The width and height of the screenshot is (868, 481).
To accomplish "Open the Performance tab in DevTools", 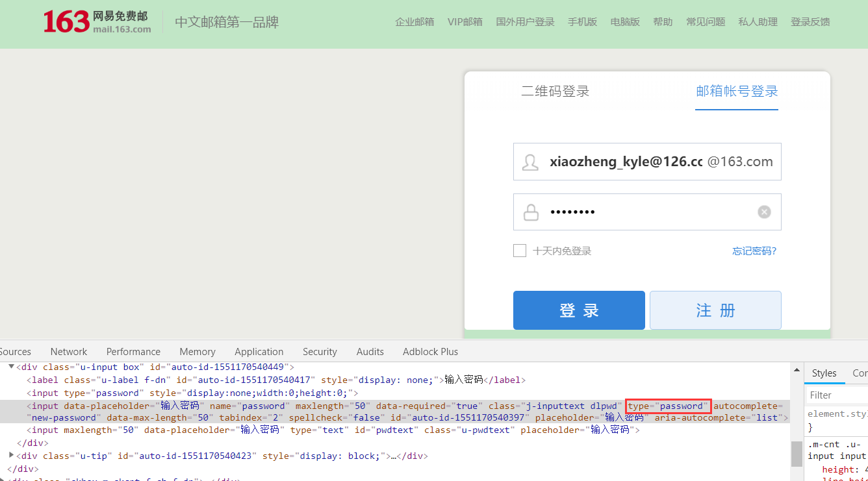I will click(133, 351).
